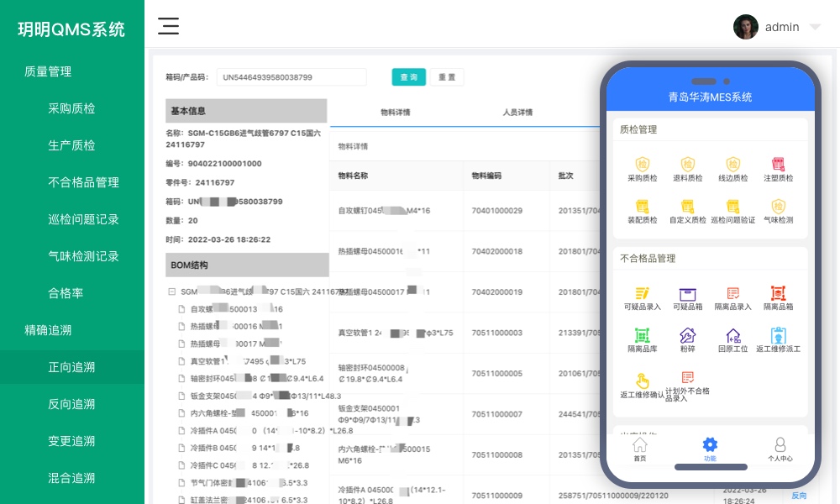840x504 pixels.
Task: Open the 粉碎 icon
Action: [x=687, y=336]
